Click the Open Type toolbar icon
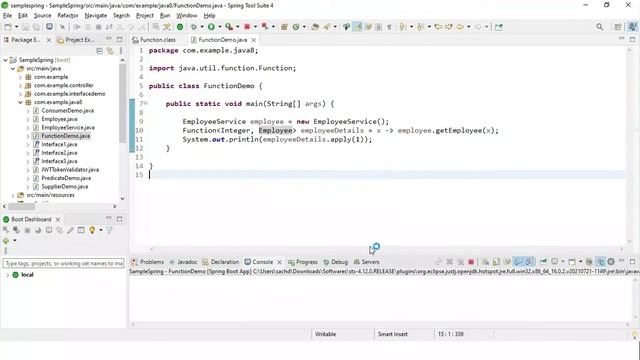The height and width of the screenshot is (360, 640). (x=315, y=27)
